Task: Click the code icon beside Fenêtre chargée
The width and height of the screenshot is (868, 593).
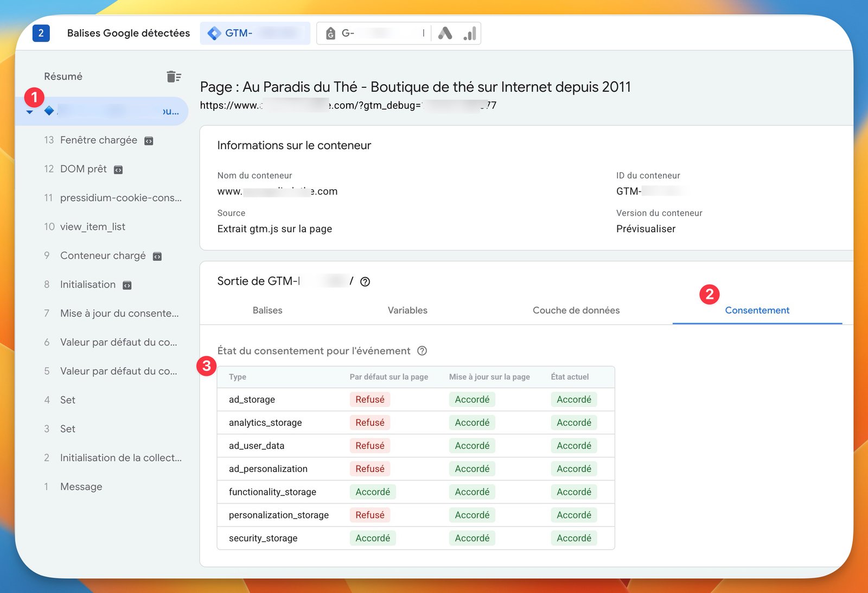Action: click(x=149, y=141)
